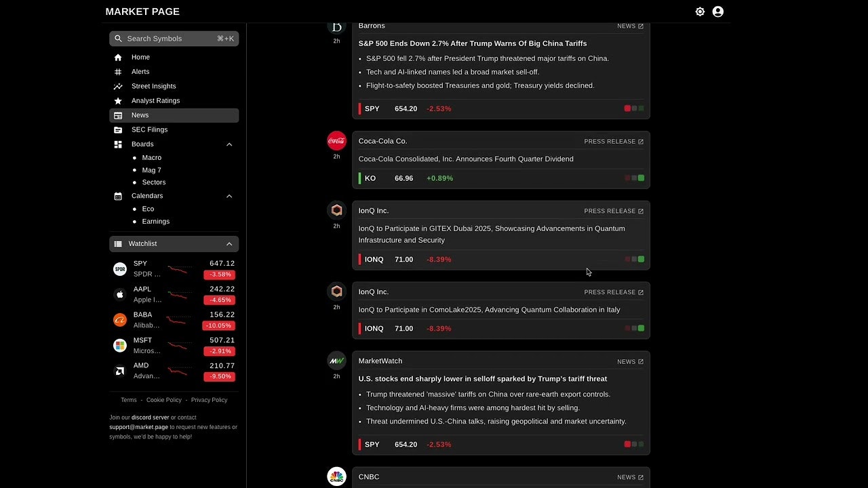
Task: Click the IonQ hexagon logo on the GITEX story
Action: click(337, 210)
